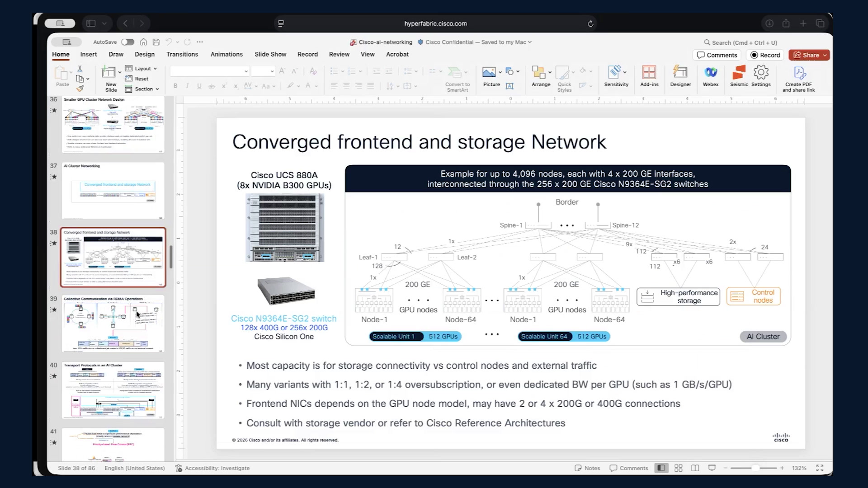The width and height of the screenshot is (868, 488).
Task: Open the Designer pane
Action: pos(680,76)
